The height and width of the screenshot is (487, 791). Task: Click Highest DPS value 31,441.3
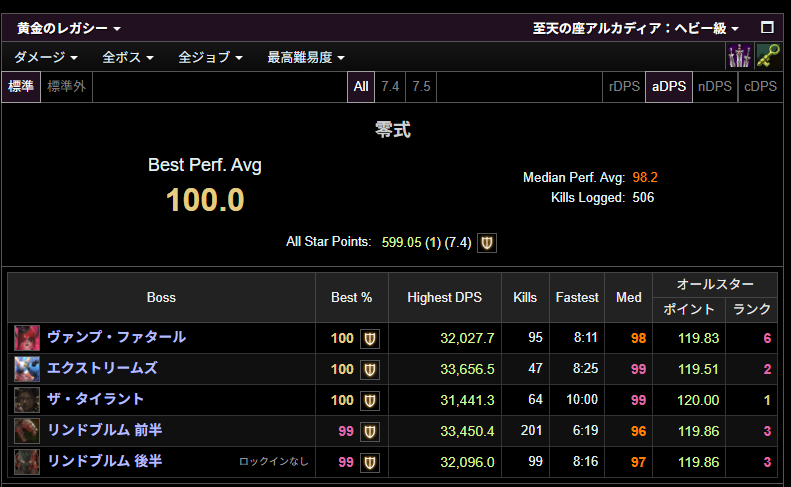[x=467, y=400]
